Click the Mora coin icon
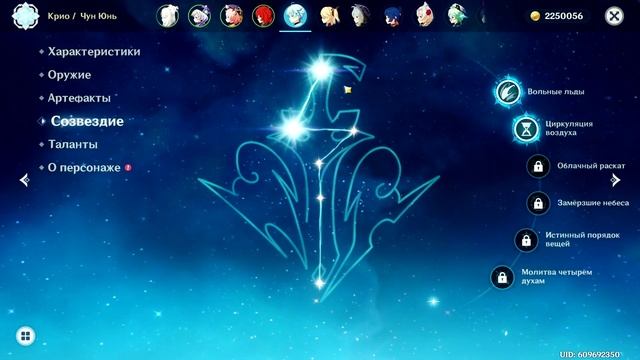 535,16
